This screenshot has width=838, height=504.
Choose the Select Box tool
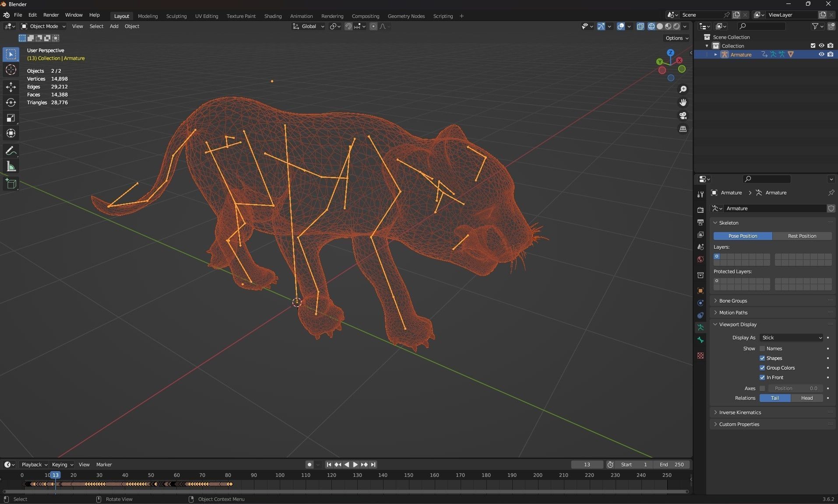coord(11,54)
